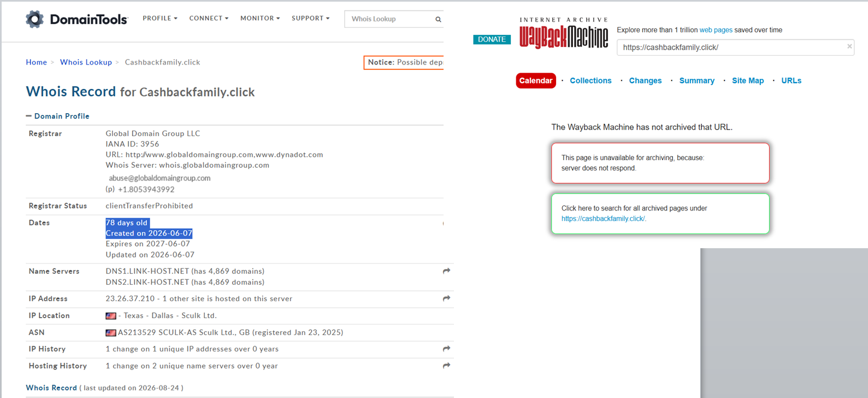Screen dimensions: 868x398
Task: Click the 'Created on 2026-06-07' date
Action: click(x=149, y=233)
